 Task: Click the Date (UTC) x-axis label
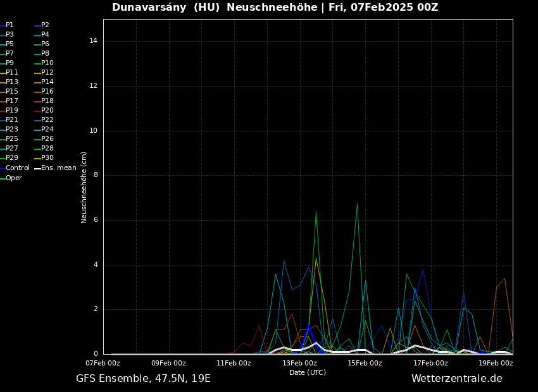coord(308,373)
